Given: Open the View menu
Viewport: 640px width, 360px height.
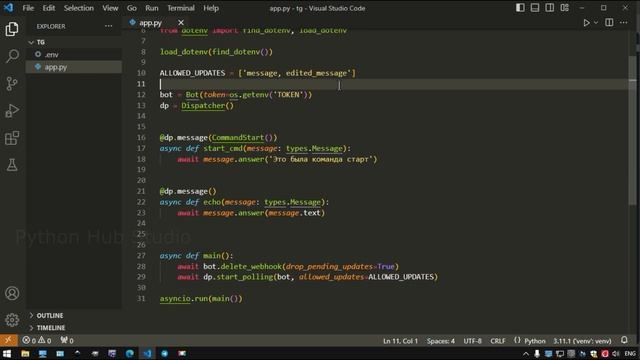Looking at the screenshot, I should point(110,8).
